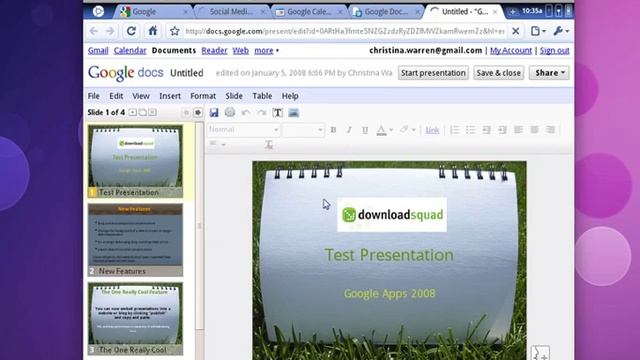Open the Insert menu
The image size is (640, 360).
coord(170,96)
